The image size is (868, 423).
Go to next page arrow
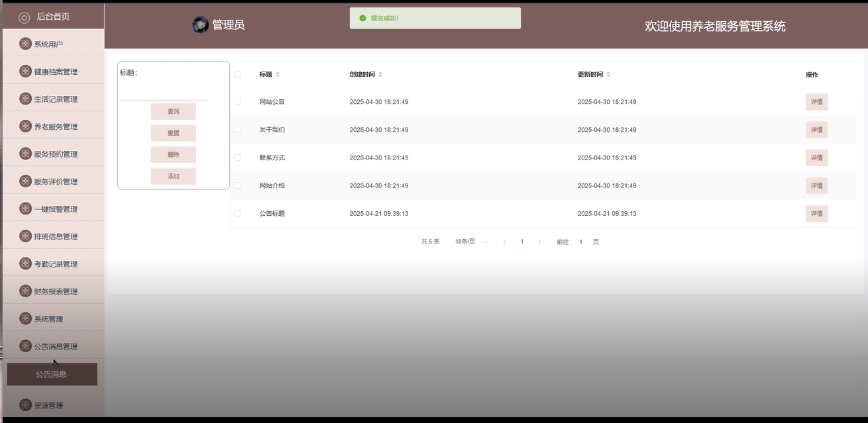(x=539, y=242)
